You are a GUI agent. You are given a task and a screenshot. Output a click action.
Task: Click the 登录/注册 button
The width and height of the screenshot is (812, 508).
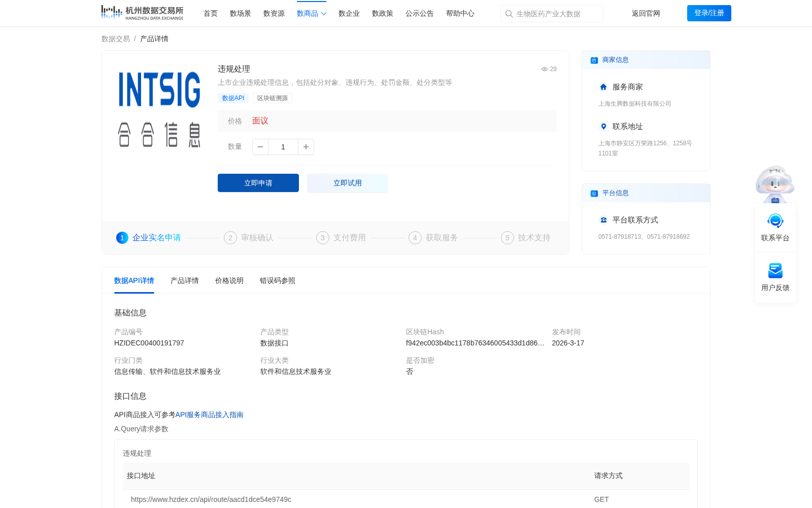tap(709, 13)
